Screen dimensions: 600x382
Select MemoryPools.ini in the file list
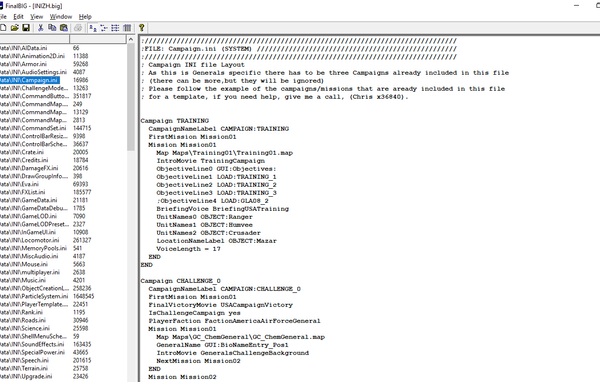tap(33, 248)
